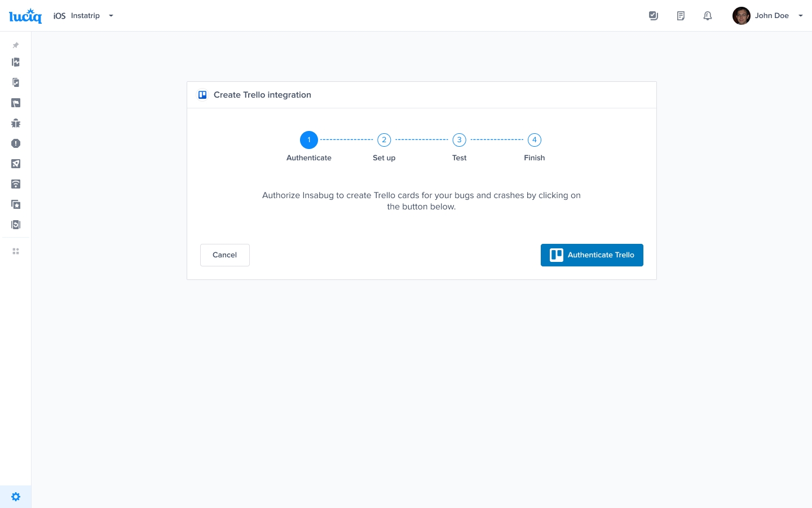
Task: Open the four-dot grid icon in sidebar
Action: (x=16, y=251)
